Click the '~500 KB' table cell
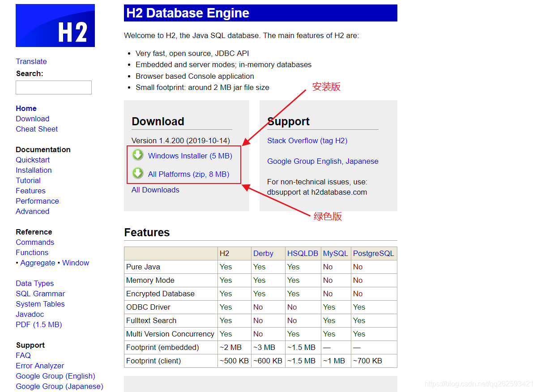The image size is (537, 392). point(234,361)
